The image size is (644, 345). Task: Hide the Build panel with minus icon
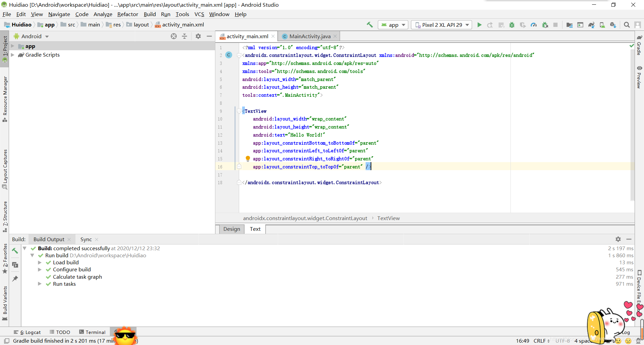tap(629, 239)
